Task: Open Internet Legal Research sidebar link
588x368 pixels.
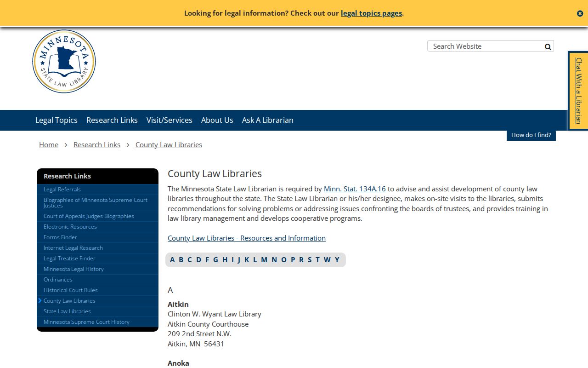Action: (73, 247)
